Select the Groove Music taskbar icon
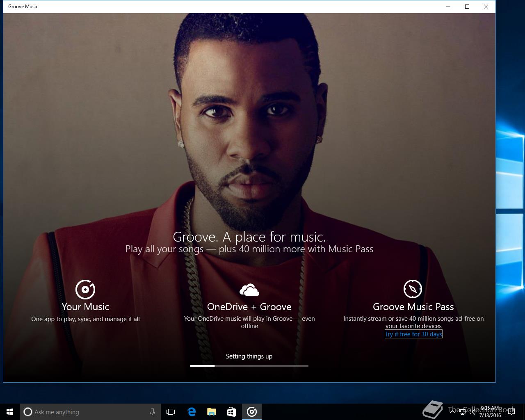The width and height of the screenshot is (525, 420). tap(252, 412)
